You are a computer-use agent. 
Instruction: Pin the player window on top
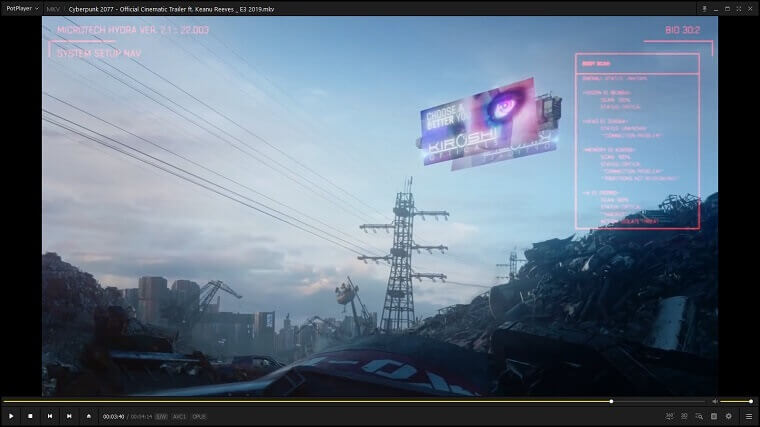[x=704, y=9]
